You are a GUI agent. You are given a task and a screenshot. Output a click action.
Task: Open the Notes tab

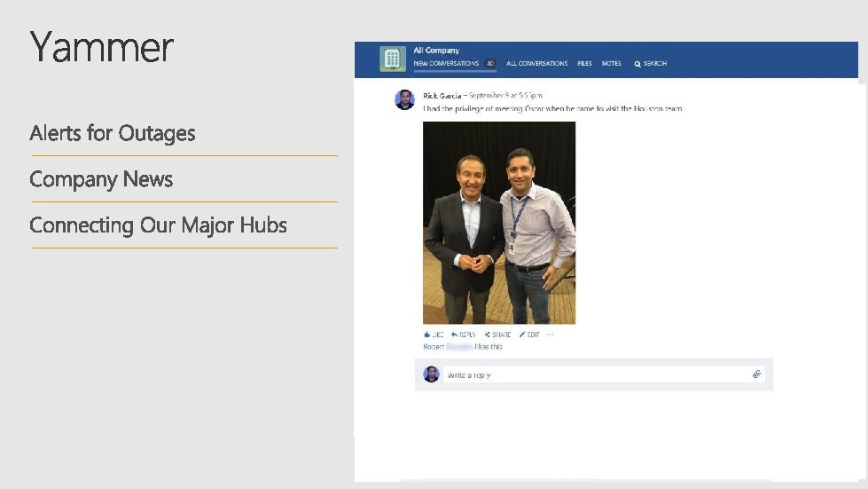coord(611,64)
